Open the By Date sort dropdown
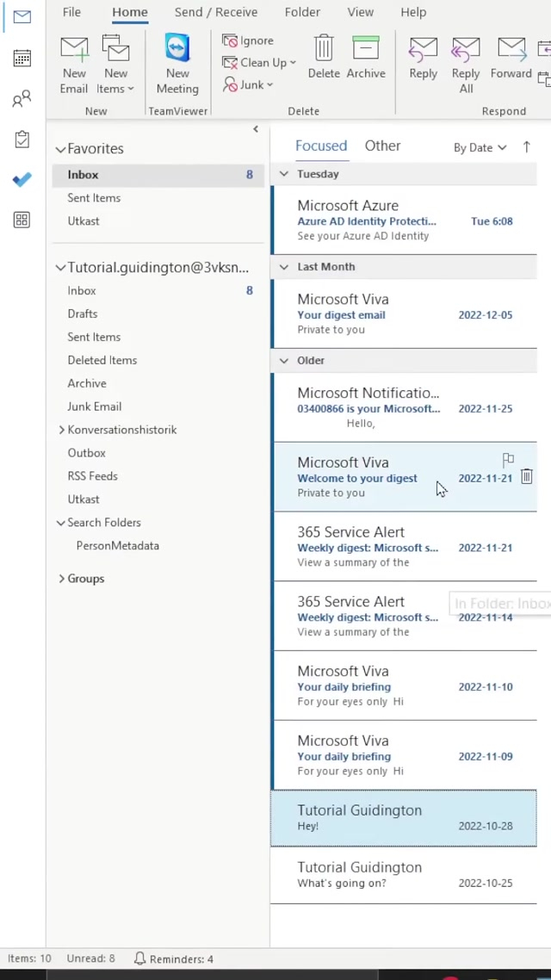 coord(480,148)
